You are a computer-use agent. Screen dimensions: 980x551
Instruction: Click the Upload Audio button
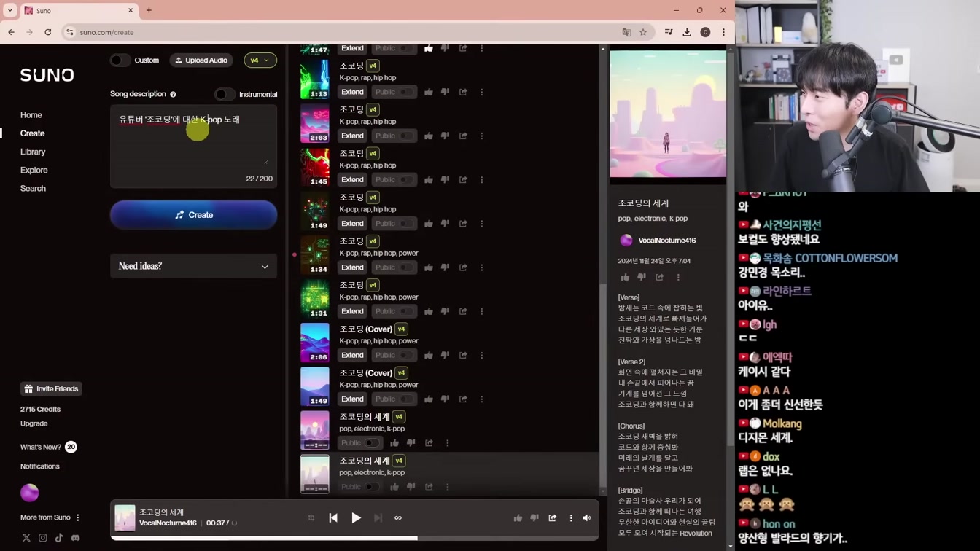click(x=201, y=60)
